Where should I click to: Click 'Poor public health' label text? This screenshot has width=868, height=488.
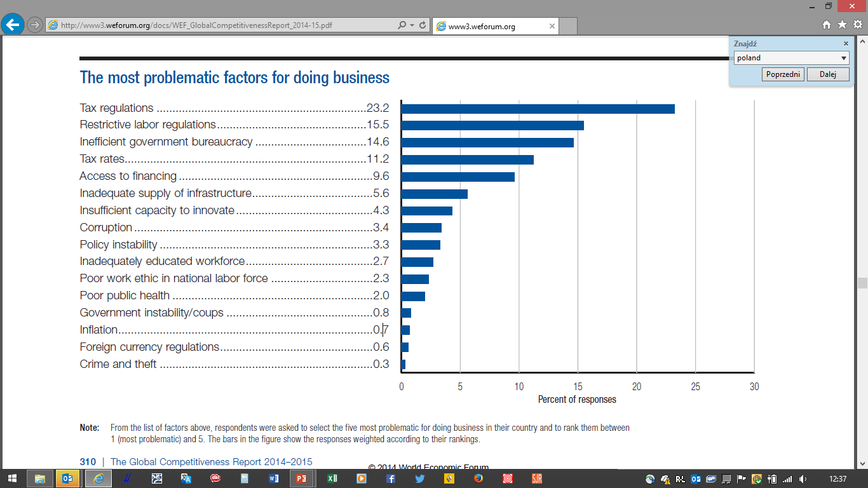click(125, 295)
